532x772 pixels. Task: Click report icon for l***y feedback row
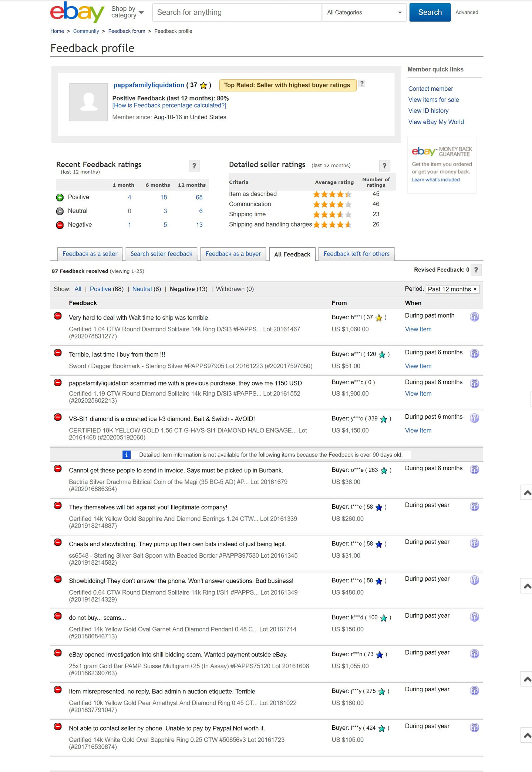pos(474,728)
